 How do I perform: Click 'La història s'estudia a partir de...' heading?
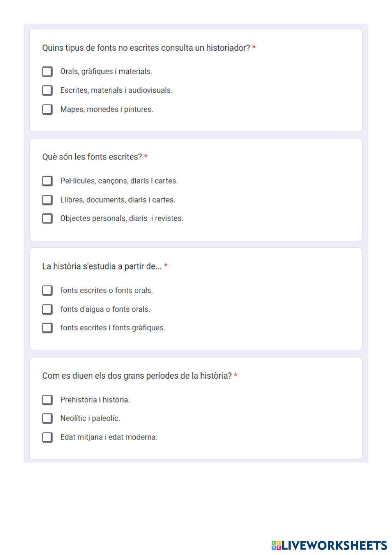pos(102,266)
